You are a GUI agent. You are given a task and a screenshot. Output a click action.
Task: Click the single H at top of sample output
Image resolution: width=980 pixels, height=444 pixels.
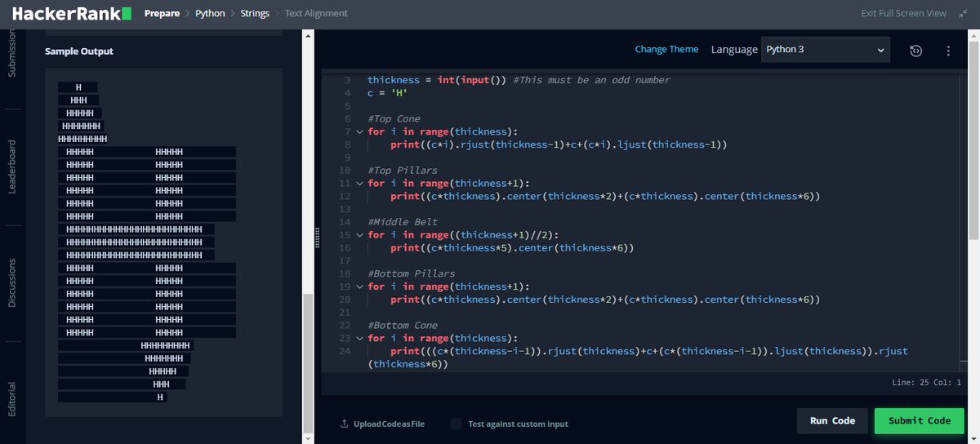click(x=78, y=87)
